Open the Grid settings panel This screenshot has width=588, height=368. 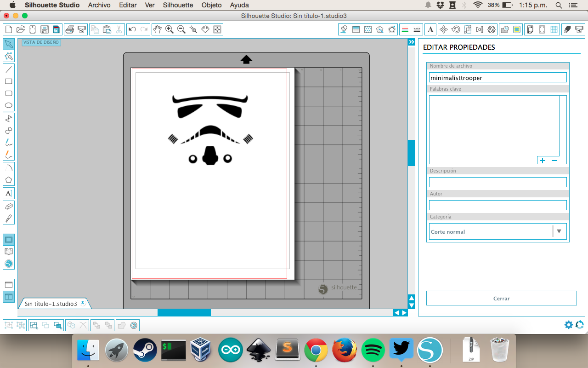pos(554,29)
